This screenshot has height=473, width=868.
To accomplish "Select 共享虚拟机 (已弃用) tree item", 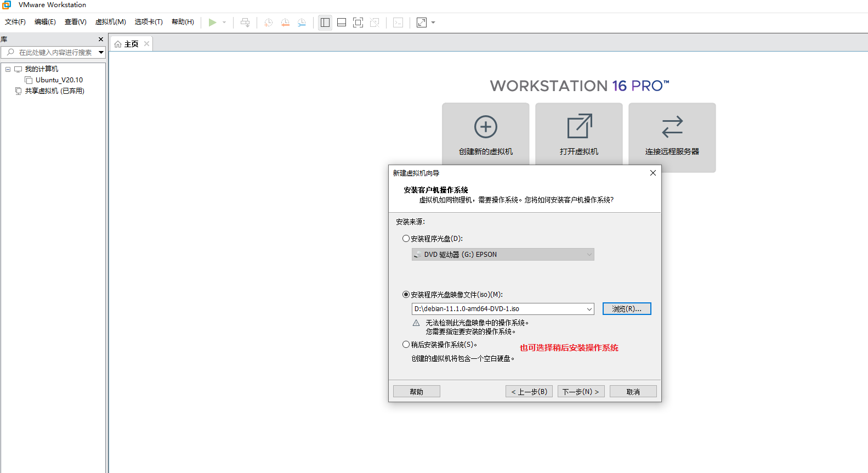I will [x=55, y=91].
